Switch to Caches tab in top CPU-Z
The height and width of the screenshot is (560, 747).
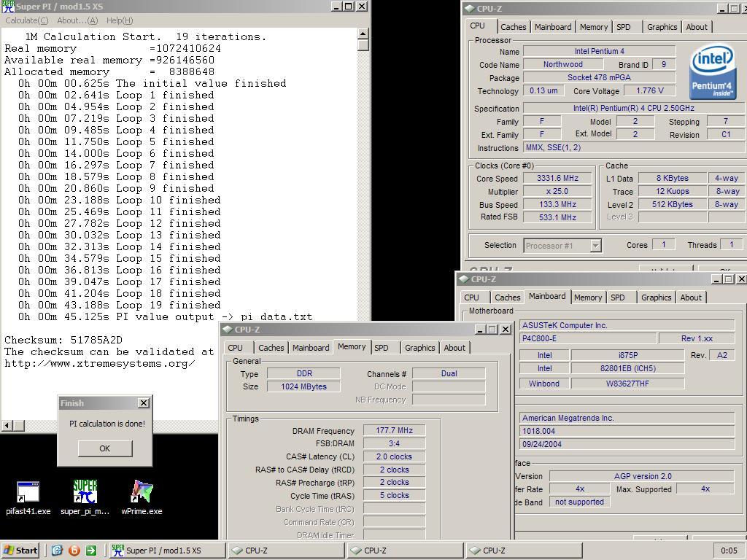tap(513, 27)
